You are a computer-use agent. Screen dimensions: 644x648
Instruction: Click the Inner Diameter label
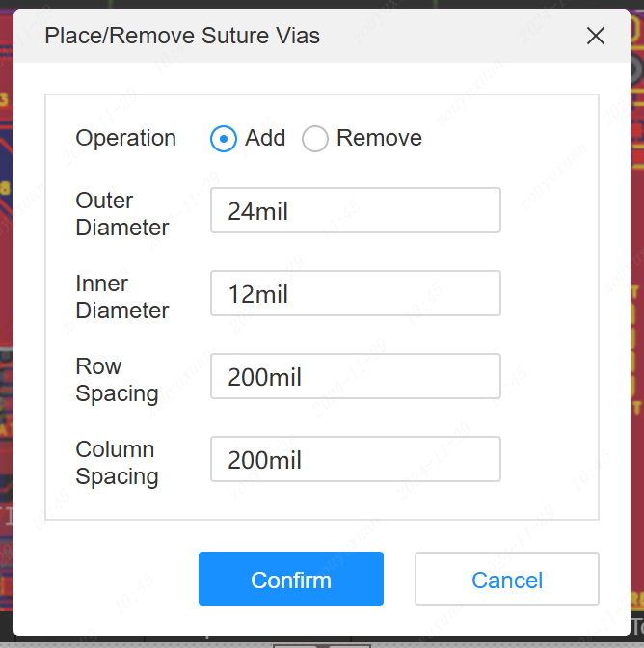pyautogui.click(x=121, y=297)
